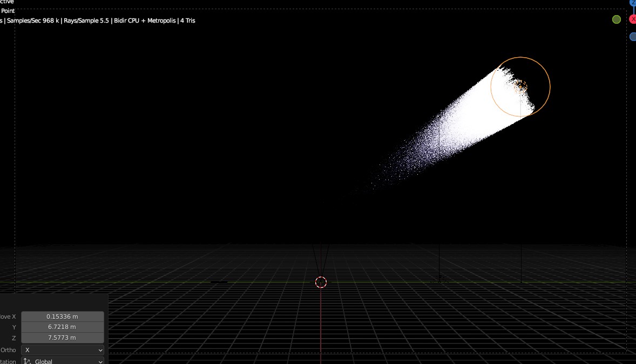Click the 4 Tris count in render stats
636x364 pixels.
point(187,20)
